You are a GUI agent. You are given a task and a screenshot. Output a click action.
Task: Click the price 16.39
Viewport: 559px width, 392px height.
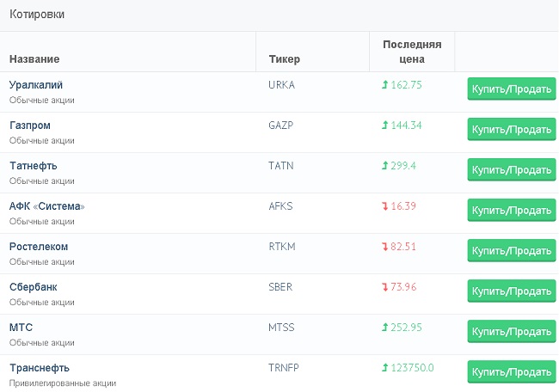pyautogui.click(x=403, y=206)
